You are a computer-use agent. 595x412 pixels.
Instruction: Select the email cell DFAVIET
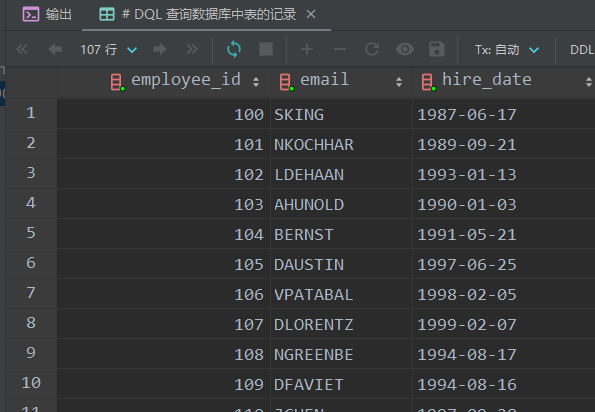point(341,384)
